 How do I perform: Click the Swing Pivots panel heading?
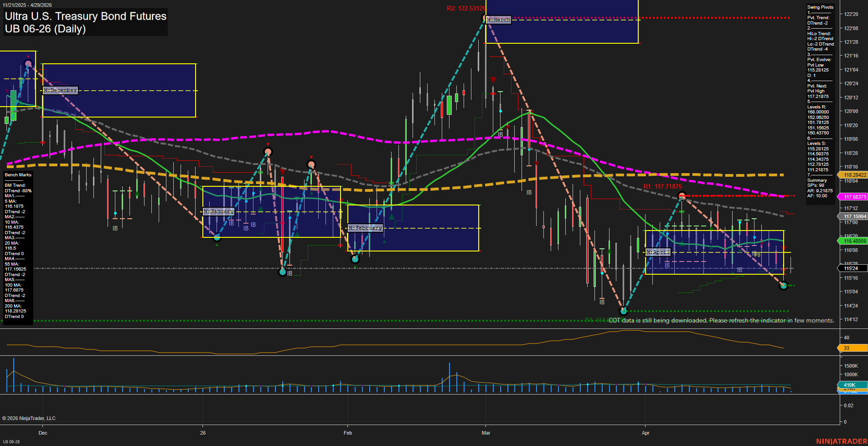pyautogui.click(x=820, y=7)
